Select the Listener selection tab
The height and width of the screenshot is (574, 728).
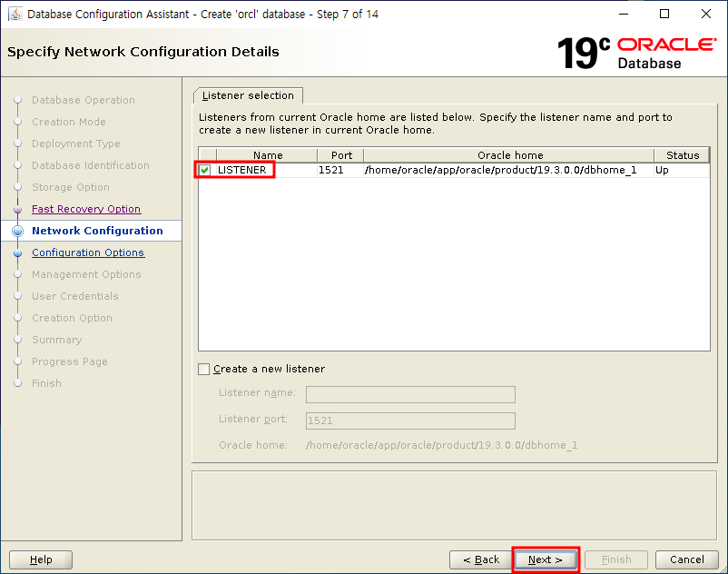tap(248, 95)
